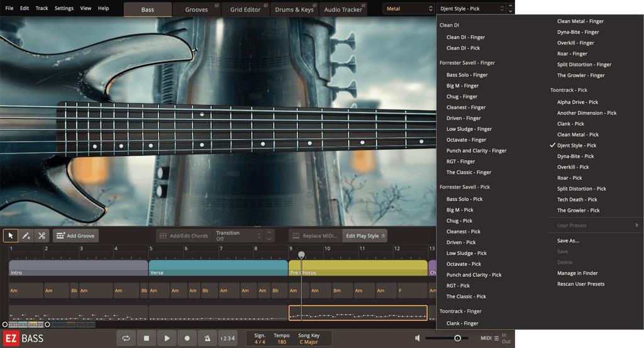Open the Transition dropdown

238,236
